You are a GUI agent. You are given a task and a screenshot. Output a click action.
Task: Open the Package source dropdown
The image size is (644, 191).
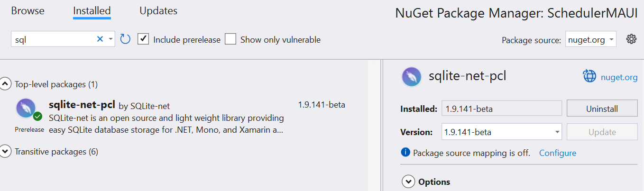point(590,40)
